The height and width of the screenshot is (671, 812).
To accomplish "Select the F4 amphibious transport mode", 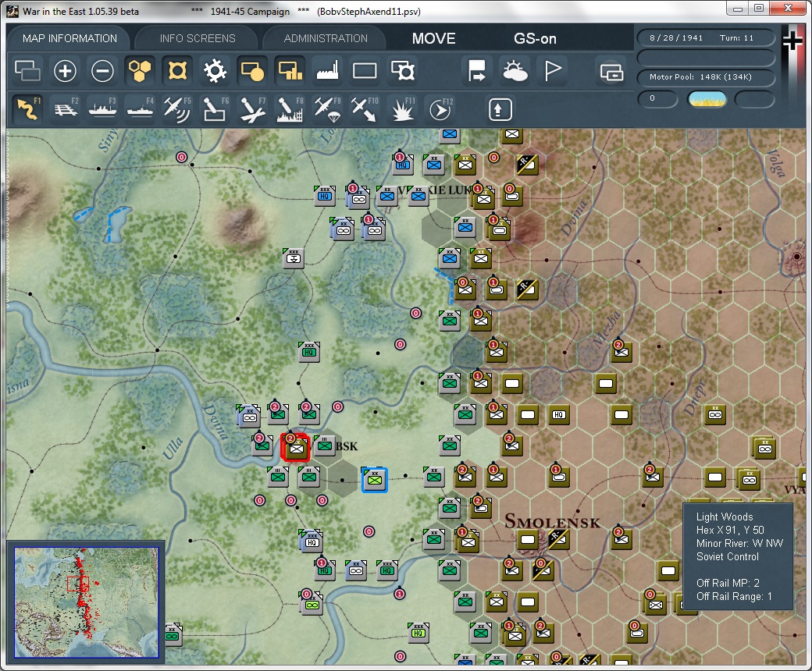I will [x=140, y=109].
